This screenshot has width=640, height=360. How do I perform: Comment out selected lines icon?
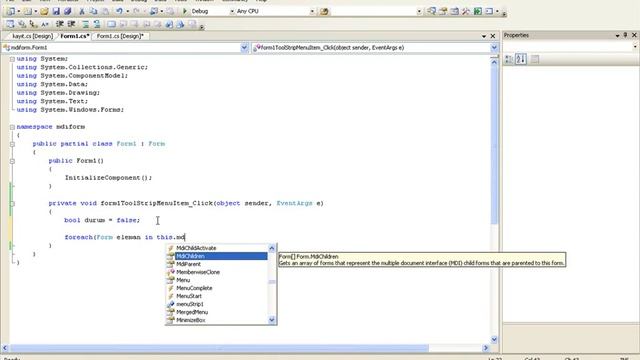(x=85, y=24)
